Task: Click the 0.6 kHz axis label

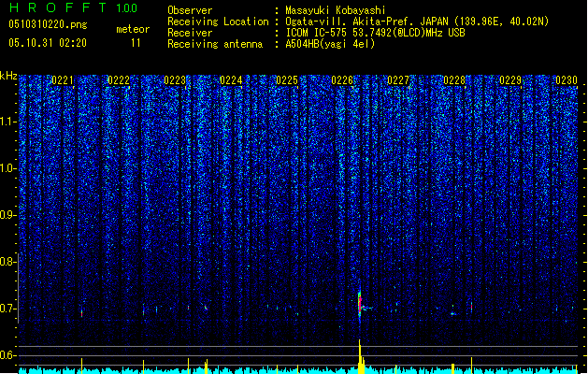Action: [x=7, y=355]
